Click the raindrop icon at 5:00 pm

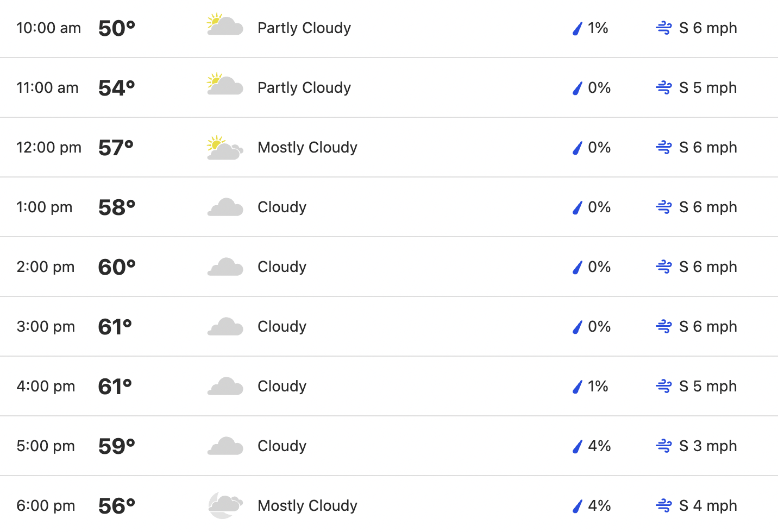tap(578, 446)
